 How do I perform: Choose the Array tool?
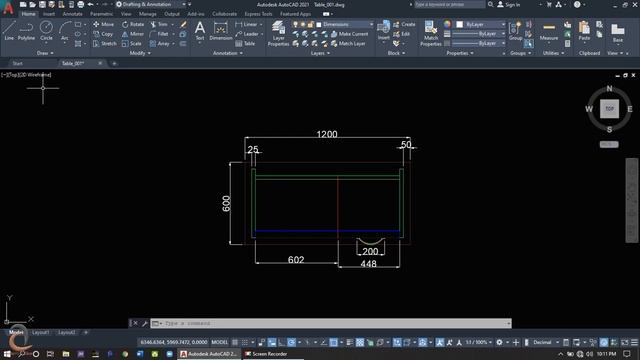pyautogui.click(x=160, y=44)
